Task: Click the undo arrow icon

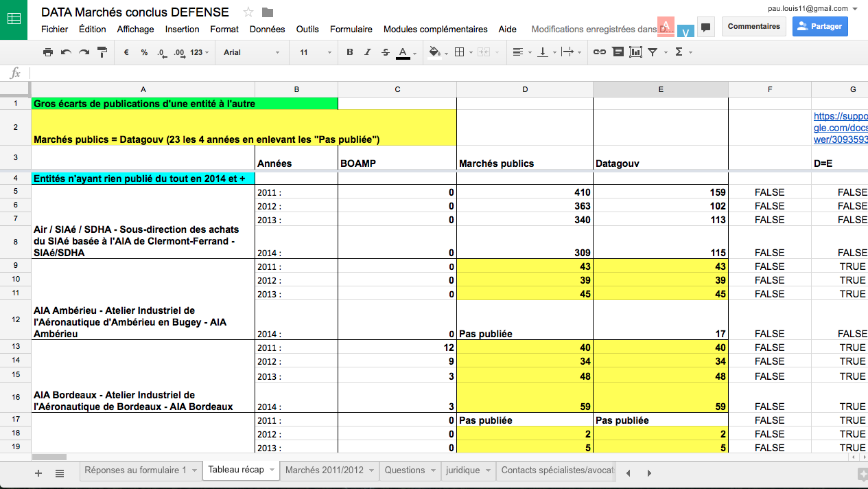Action: [x=66, y=52]
